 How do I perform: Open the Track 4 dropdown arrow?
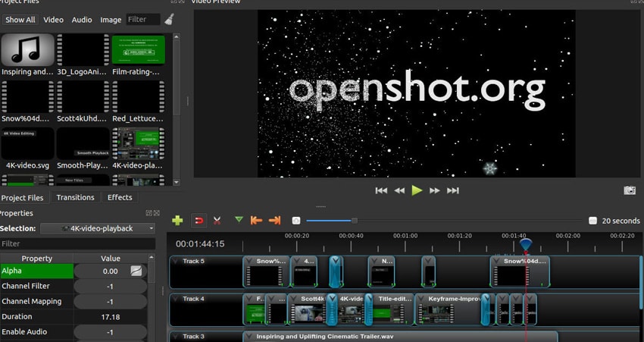tap(176, 299)
